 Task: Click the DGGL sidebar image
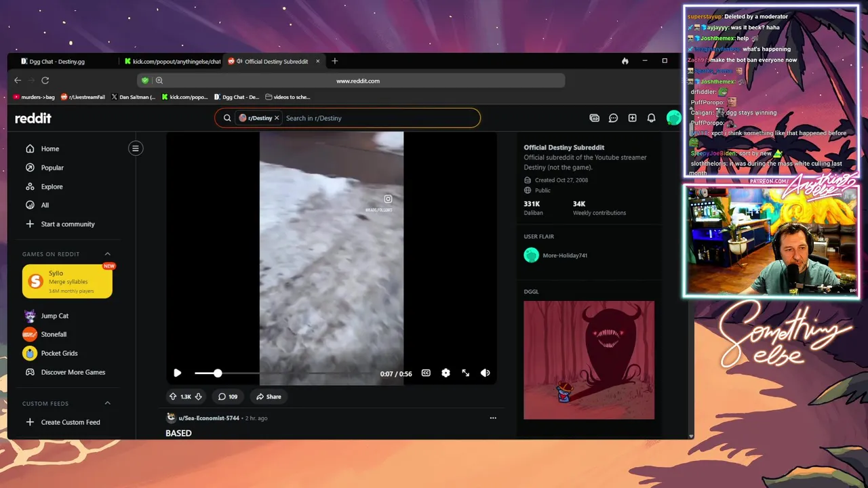coord(589,360)
